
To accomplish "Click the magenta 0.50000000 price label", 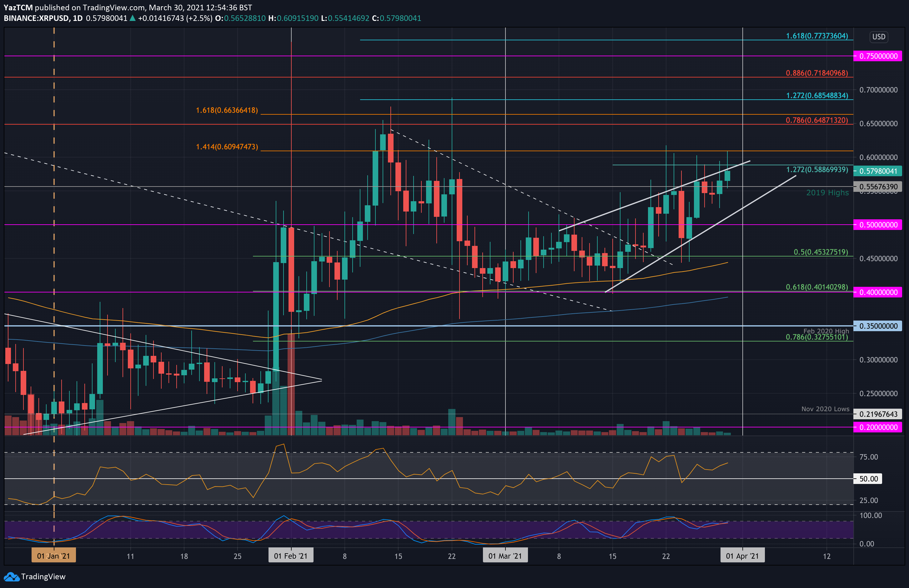I will pyautogui.click(x=878, y=225).
